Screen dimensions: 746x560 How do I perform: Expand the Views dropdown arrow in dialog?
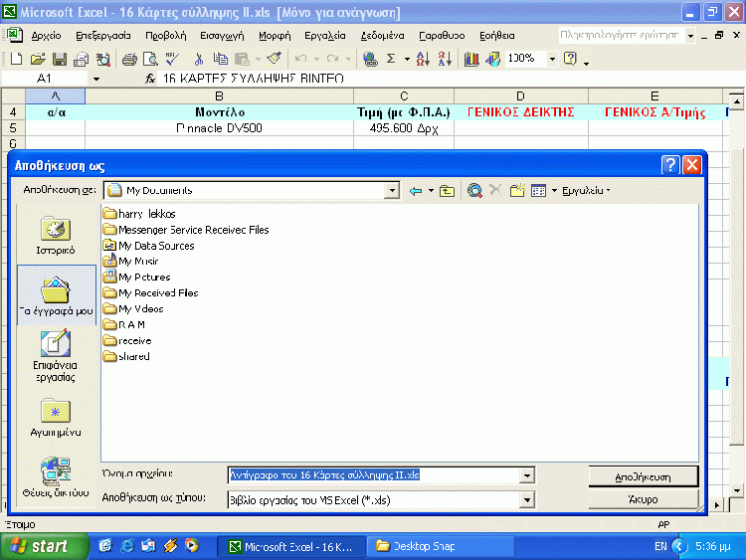point(554,191)
